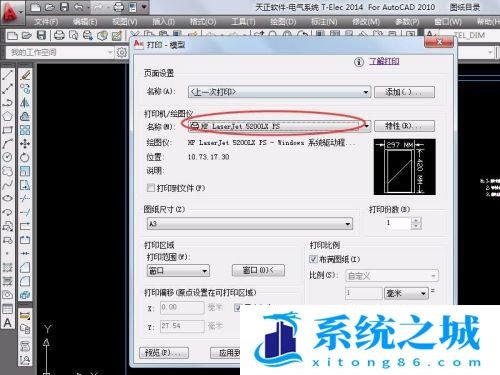
Task: Select the Revision Cloud tool
Action: (8, 171)
